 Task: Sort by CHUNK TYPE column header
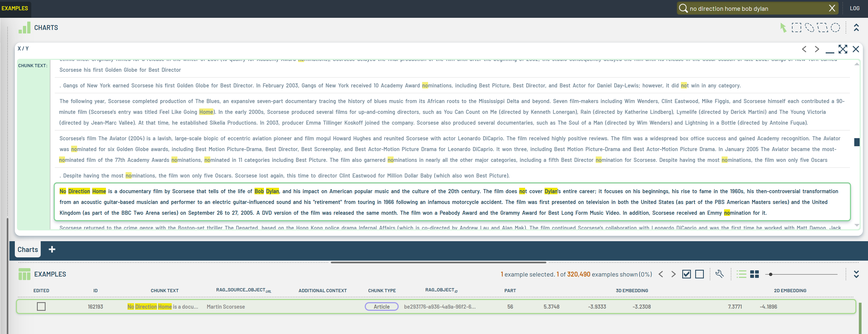point(382,291)
